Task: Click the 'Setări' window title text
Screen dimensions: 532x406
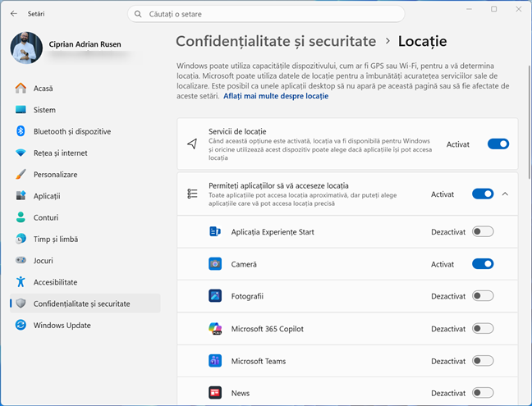Action: 36,14
